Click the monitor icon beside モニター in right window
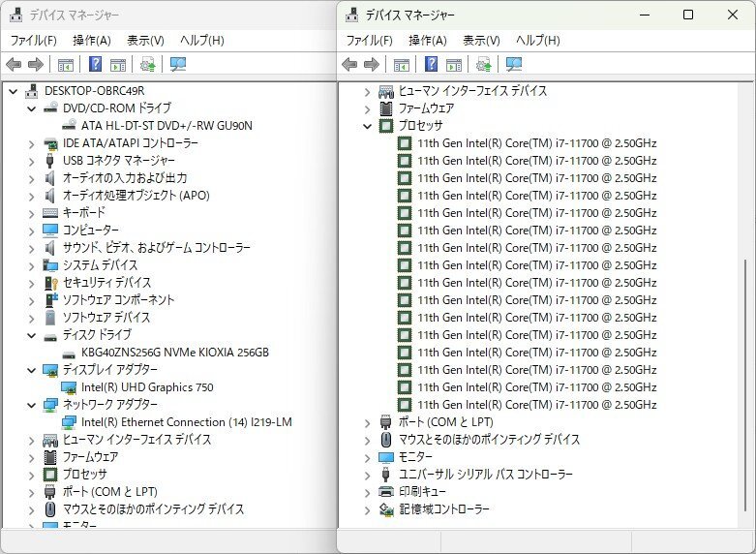The width and height of the screenshot is (756, 554). (386, 457)
